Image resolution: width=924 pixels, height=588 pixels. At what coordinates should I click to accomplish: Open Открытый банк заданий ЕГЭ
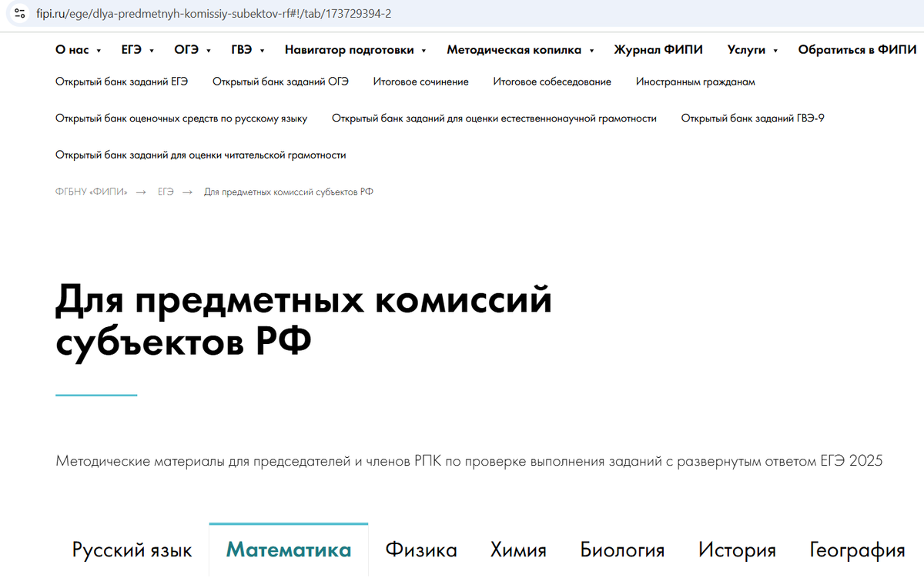tap(121, 81)
